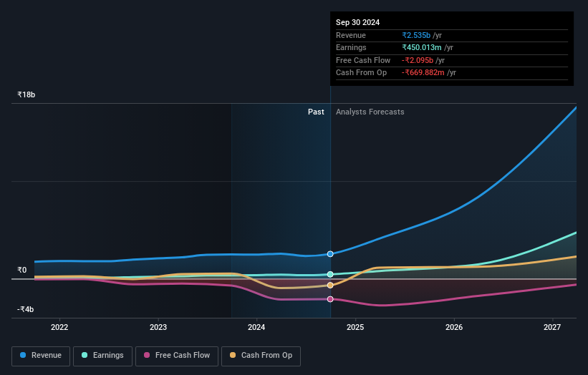The width and height of the screenshot is (588, 375).
Task: Toggle the Revenue legend button
Action: (41, 356)
